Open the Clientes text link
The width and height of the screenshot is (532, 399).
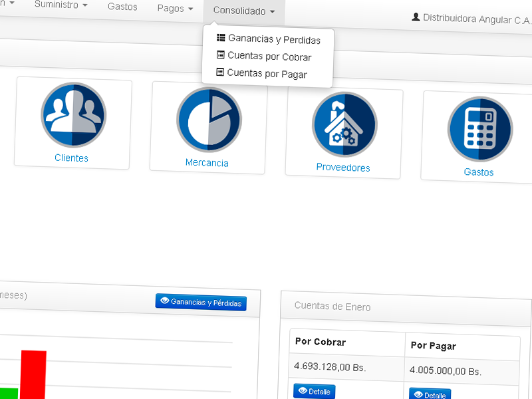click(71, 158)
